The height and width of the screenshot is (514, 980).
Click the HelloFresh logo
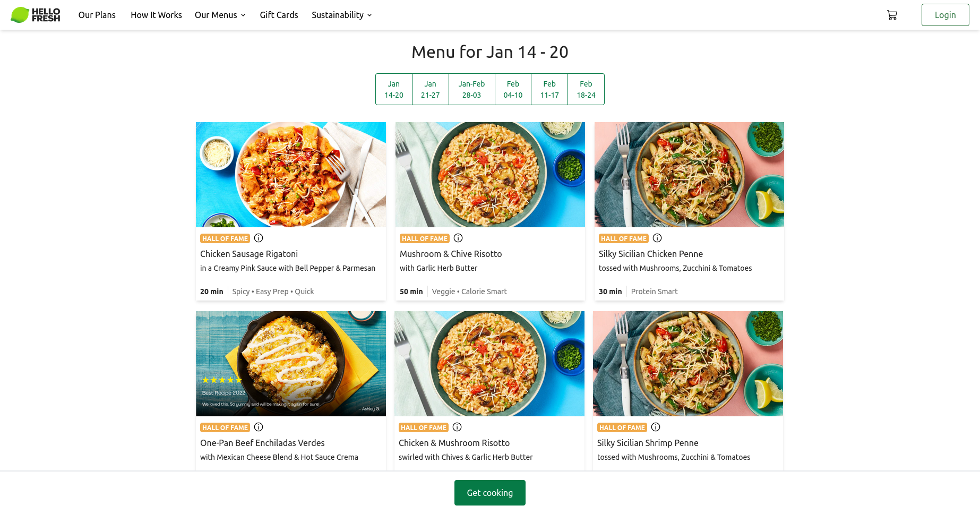coord(36,15)
